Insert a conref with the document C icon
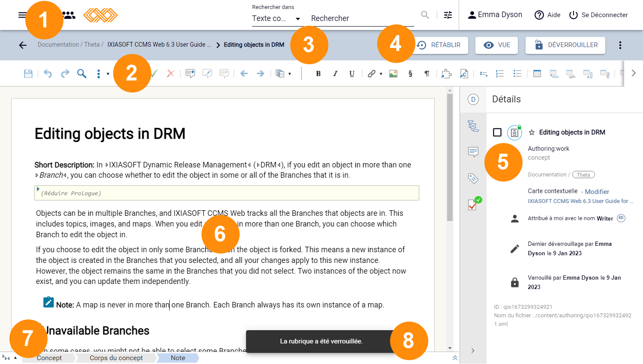Screen dimensions: 643x364 (464, 74)
